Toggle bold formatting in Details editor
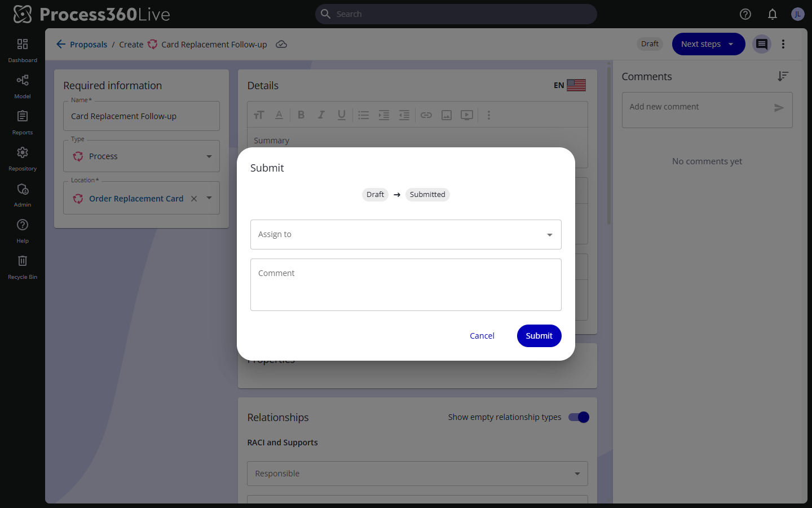 pos(301,115)
